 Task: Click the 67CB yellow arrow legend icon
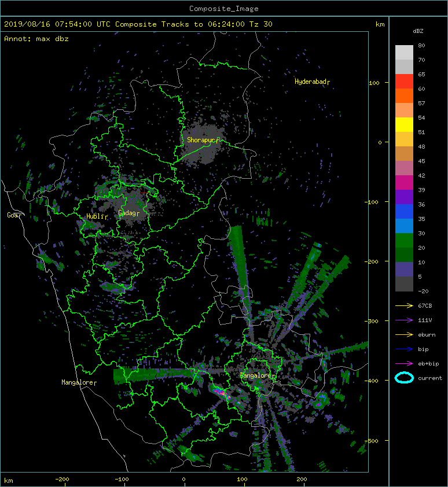click(404, 306)
